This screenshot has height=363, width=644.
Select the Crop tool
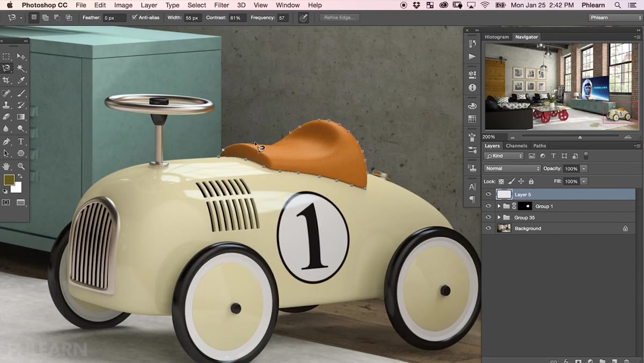coord(6,80)
